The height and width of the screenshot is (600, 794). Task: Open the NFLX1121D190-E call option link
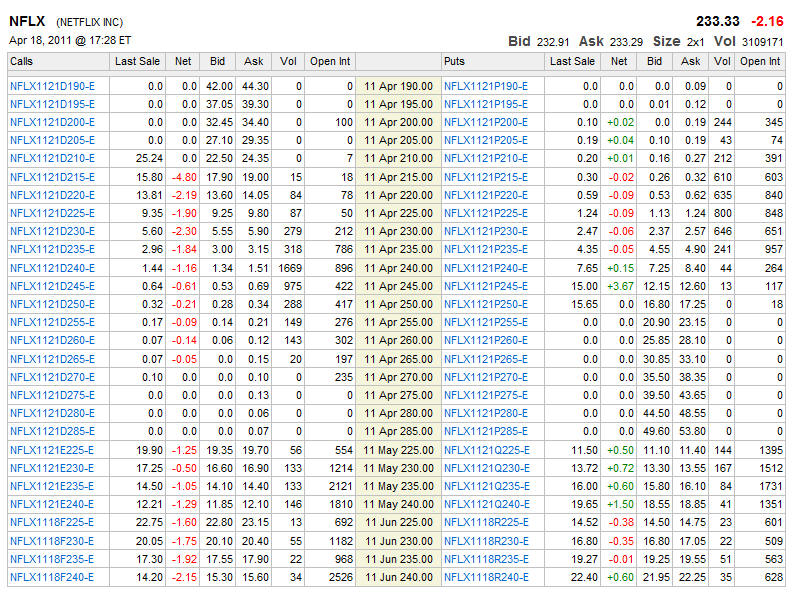pyautogui.click(x=52, y=87)
